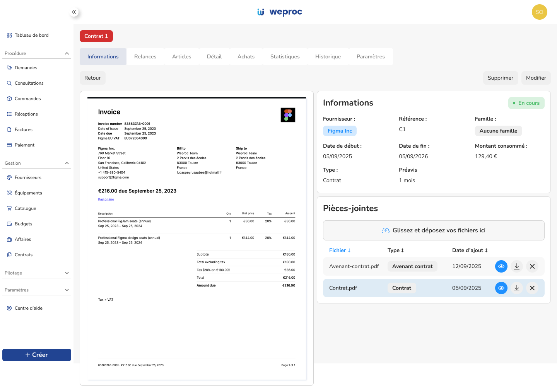This screenshot has height=392, width=557.
Task: Switch to the Relances tab
Action: coord(145,56)
